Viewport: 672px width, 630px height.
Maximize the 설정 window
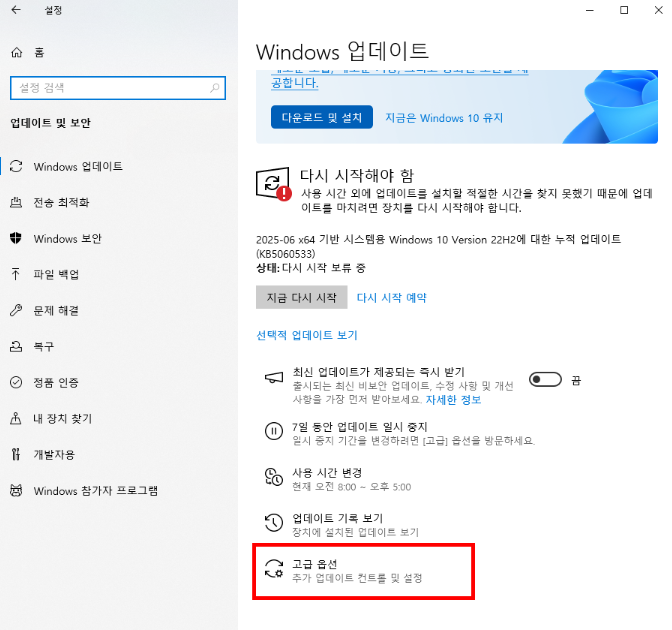(x=624, y=10)
